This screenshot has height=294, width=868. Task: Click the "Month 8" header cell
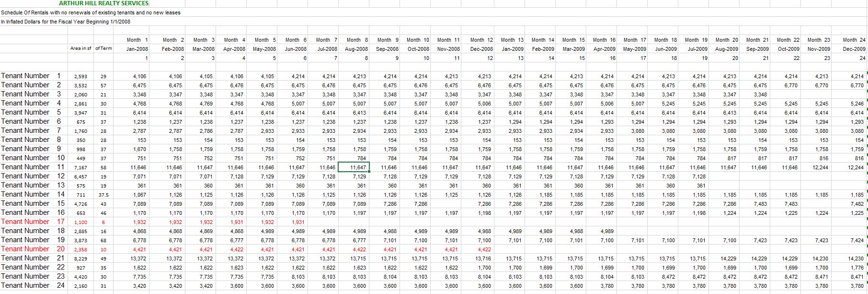357,40
